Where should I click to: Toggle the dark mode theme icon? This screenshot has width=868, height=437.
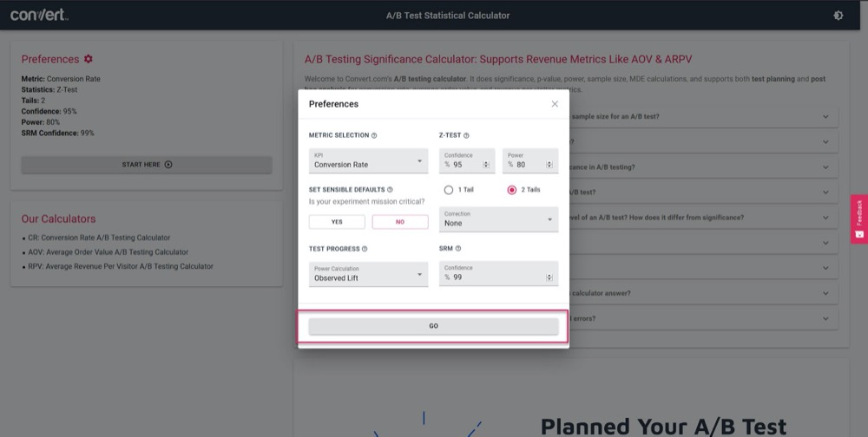838,16
